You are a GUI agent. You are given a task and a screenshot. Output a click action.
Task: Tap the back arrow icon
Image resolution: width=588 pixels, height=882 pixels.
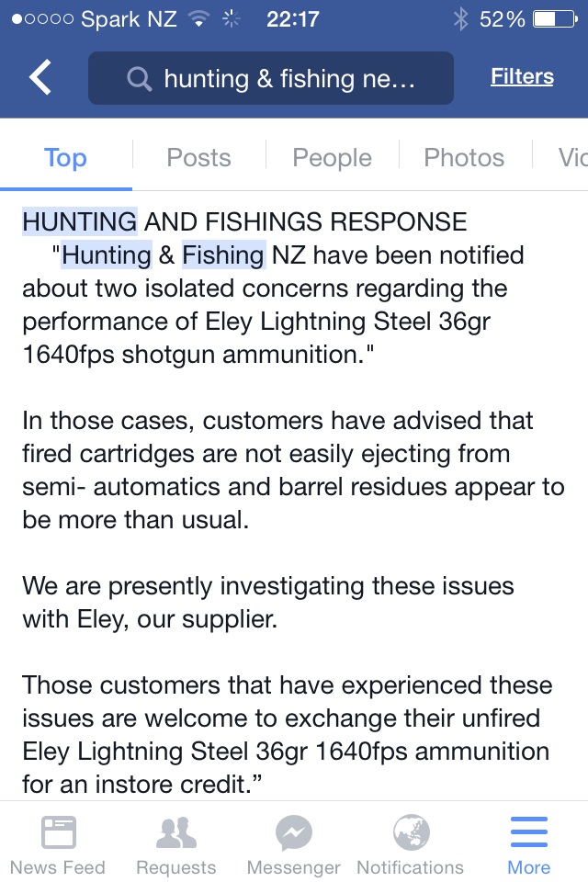point(40,77)
